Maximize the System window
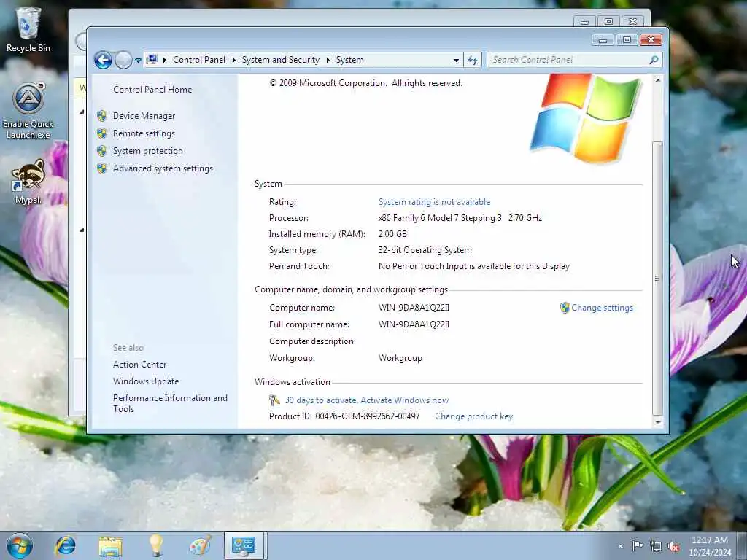 coord(627,40)
